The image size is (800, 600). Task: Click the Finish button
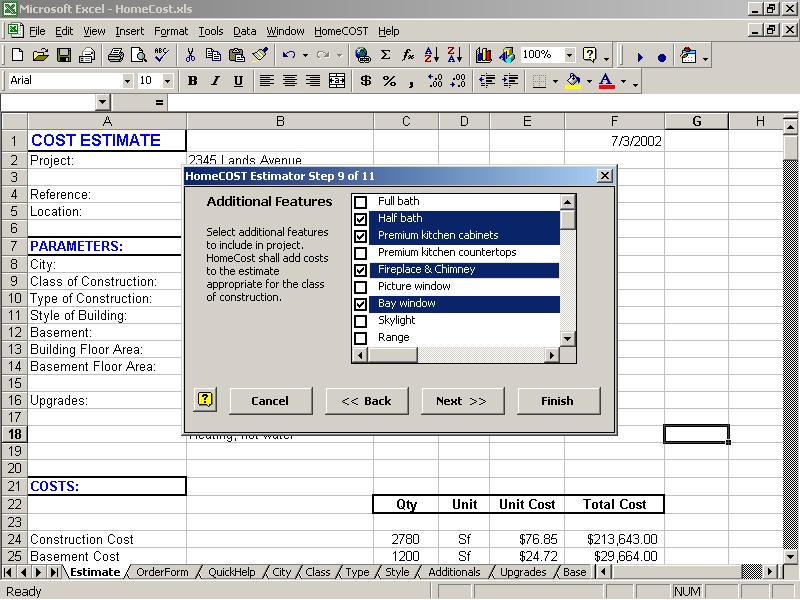pyautogui.click(x=558, y=401)
